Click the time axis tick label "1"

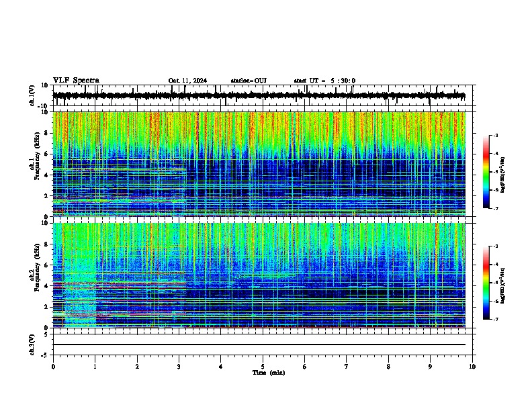95,367
